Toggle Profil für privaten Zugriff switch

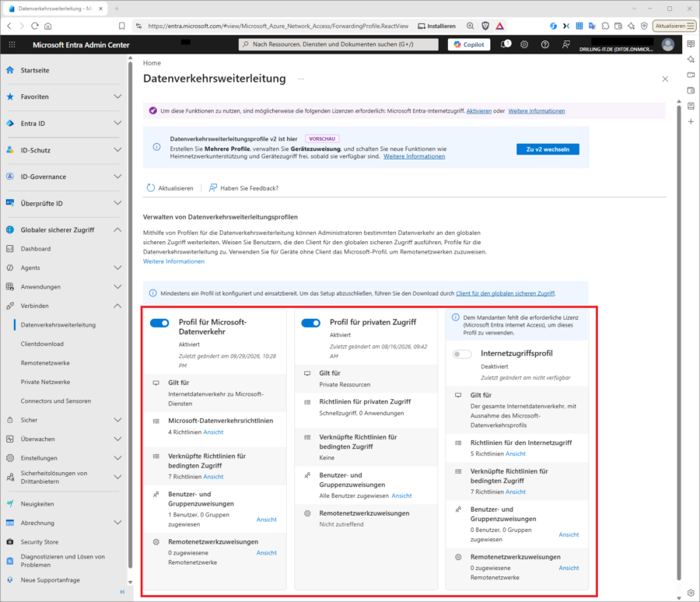[310, 323]
